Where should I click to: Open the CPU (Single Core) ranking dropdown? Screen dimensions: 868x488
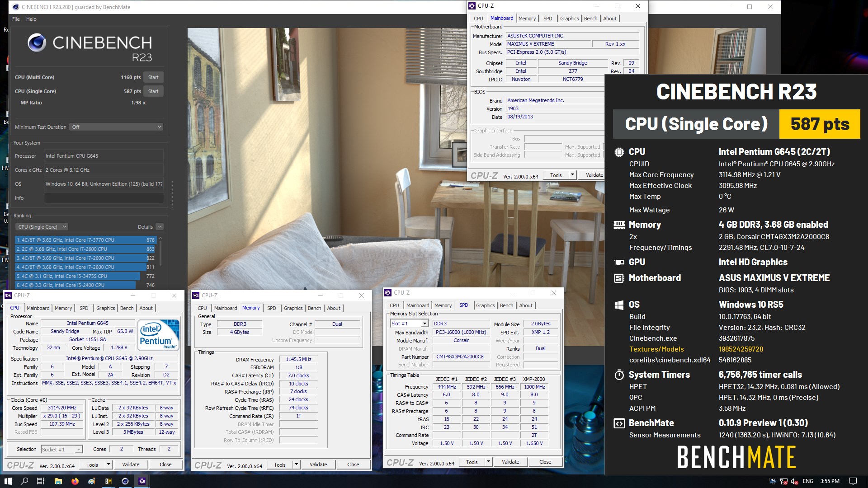tap(42, 227)
